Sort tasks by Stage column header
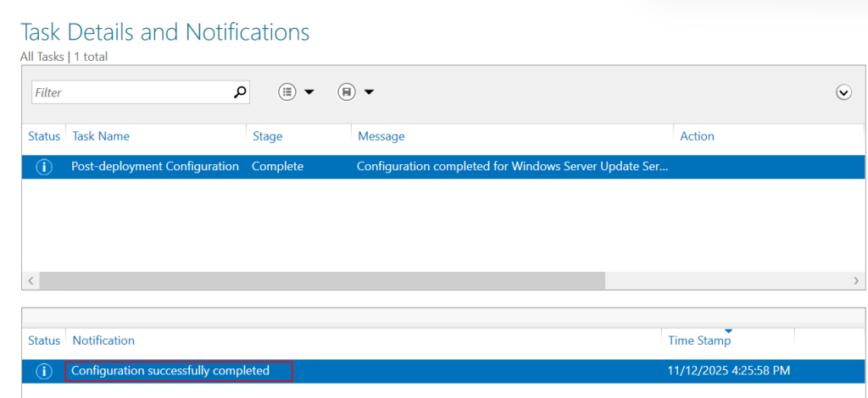Viewport: 868px width, 398px height. pos(267,136)
